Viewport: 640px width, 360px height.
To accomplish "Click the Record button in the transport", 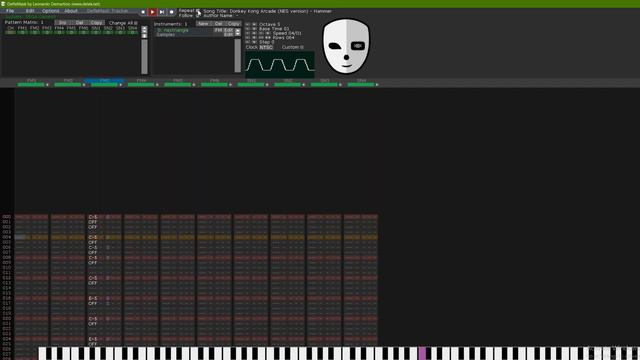I will (x=171, y=12).
